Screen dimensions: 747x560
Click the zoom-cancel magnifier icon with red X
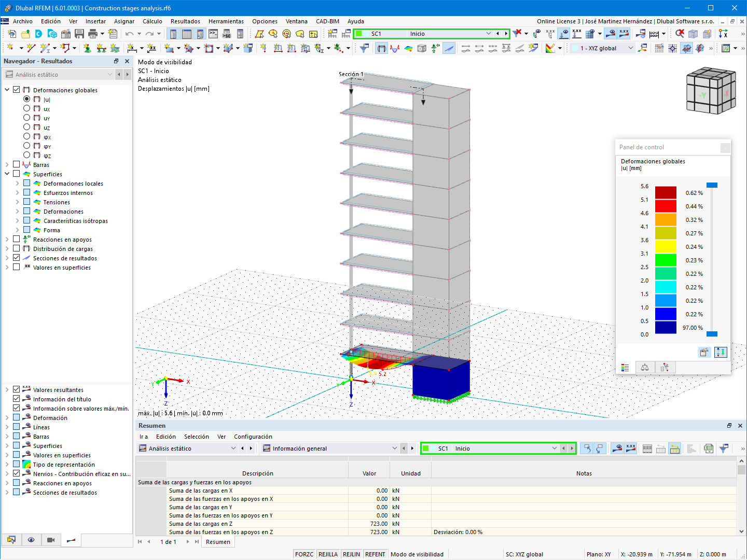coord(680,34)
